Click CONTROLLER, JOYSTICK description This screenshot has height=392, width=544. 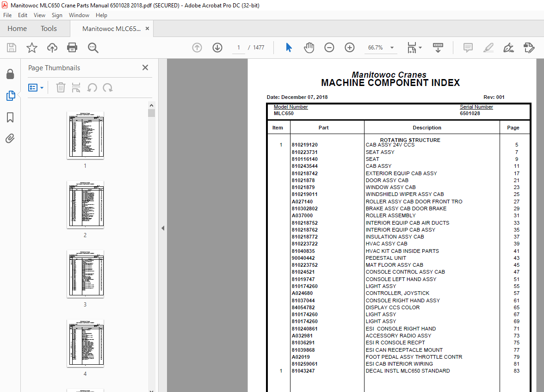click(398, 293)
